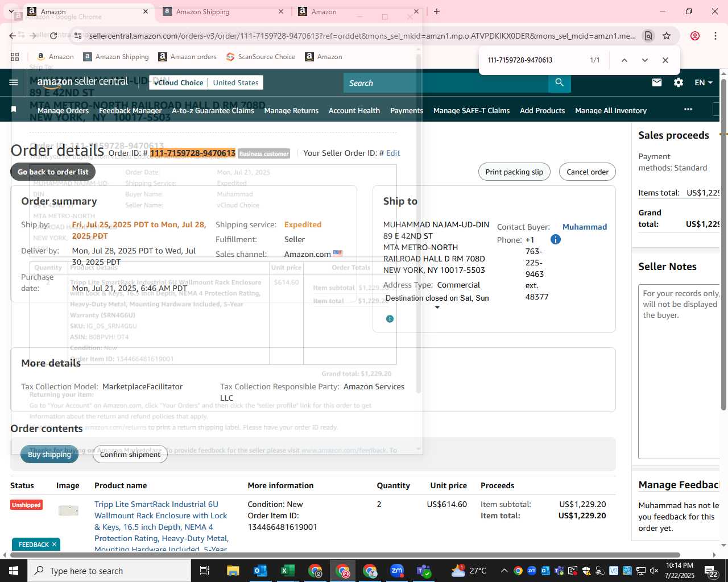728x582 pixels.
Task: Close the FEEDBACK tab's X
Action: (54, 544)
